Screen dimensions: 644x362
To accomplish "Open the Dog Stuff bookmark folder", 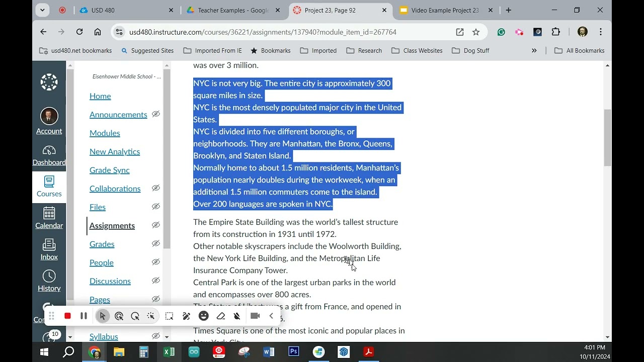I will click(x=470, y=50).
